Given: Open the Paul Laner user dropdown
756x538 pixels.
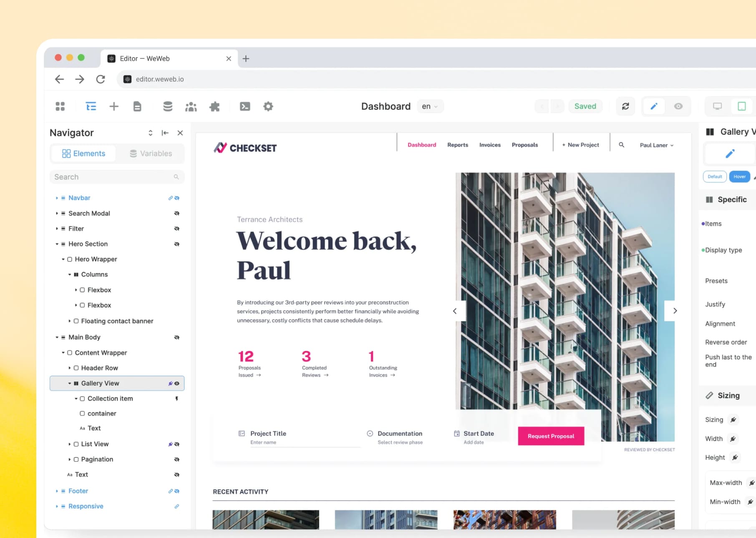Looking at the screenshot, I should [657, 145].
